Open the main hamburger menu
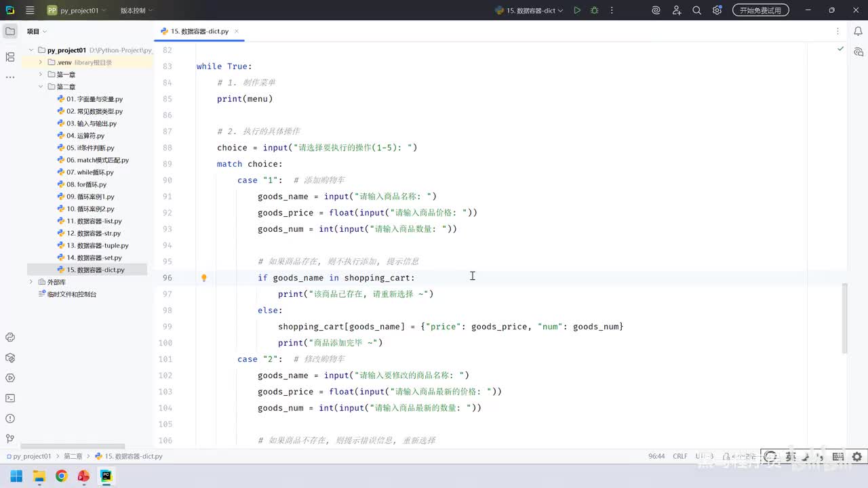This screenshot has width=868, height=488. pyautogui.click(x=30, y=10)
